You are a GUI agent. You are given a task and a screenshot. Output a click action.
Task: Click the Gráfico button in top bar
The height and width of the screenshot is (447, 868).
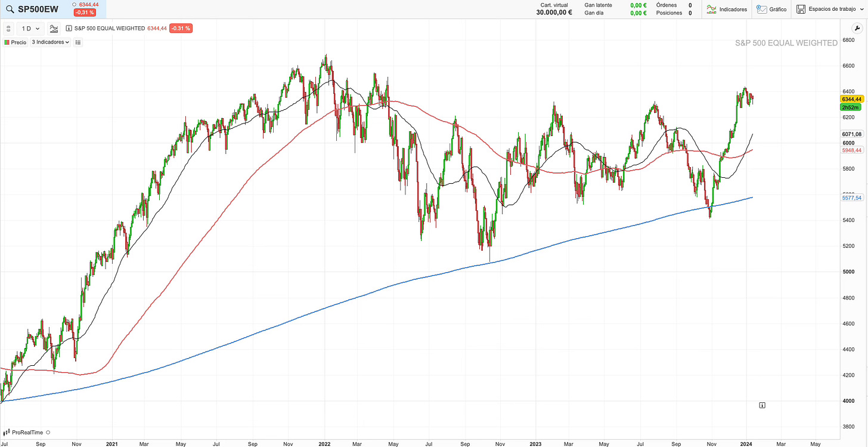pos(772,9)
